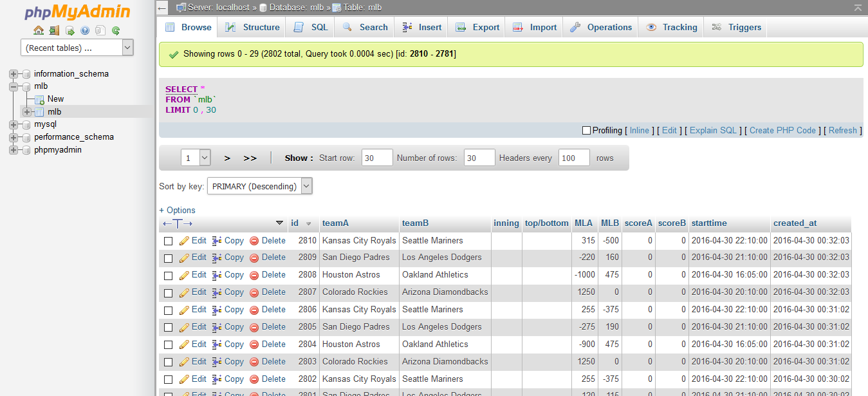Sort by the teamA column header
This screenshot has height=396, width=868.
tap(335, 223)
